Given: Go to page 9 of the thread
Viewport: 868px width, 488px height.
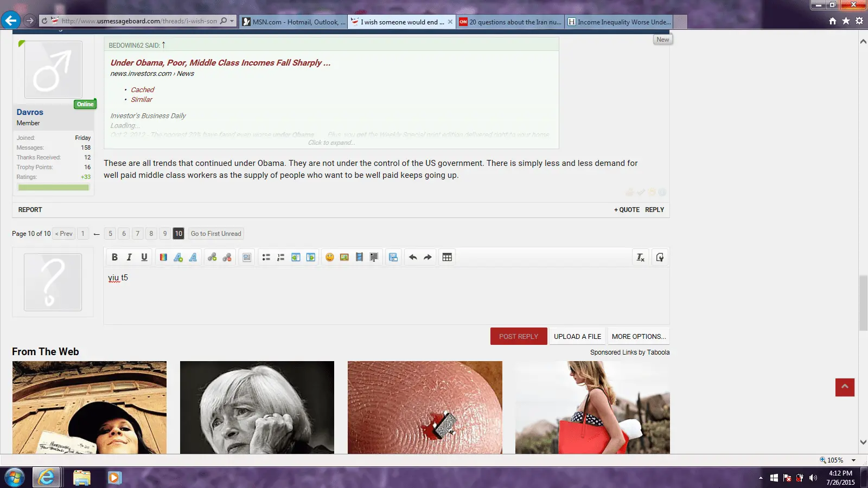Looking at the screenshot, I should 165,234.
